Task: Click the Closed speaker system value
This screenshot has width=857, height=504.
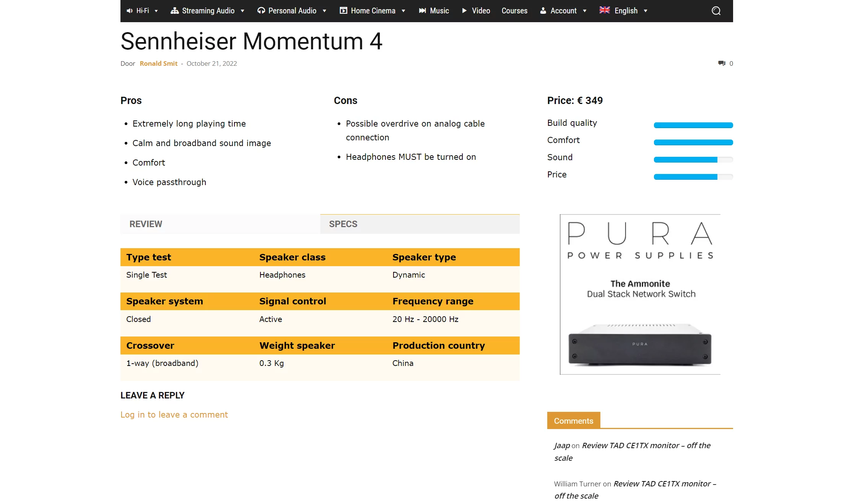Action: tap(138, 319)
